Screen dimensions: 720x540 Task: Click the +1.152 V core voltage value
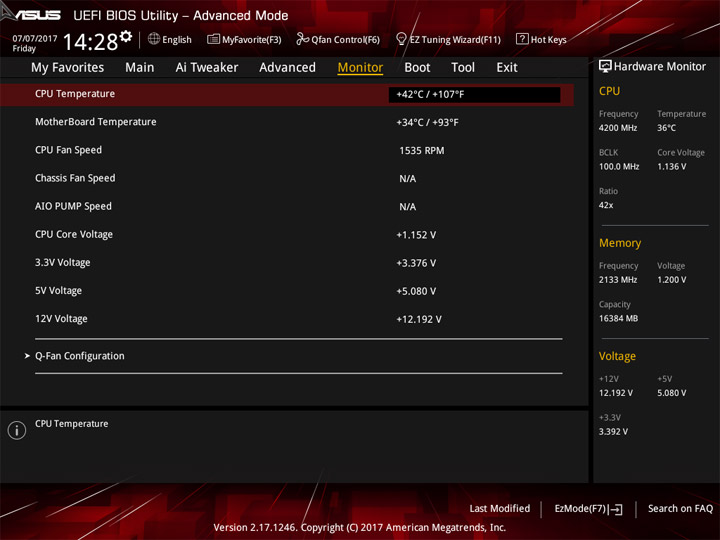pos(416,235)
